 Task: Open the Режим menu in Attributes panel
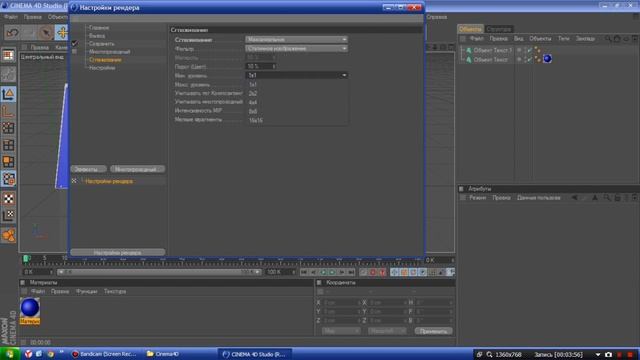pyautogui.click(x=477, y=198)
